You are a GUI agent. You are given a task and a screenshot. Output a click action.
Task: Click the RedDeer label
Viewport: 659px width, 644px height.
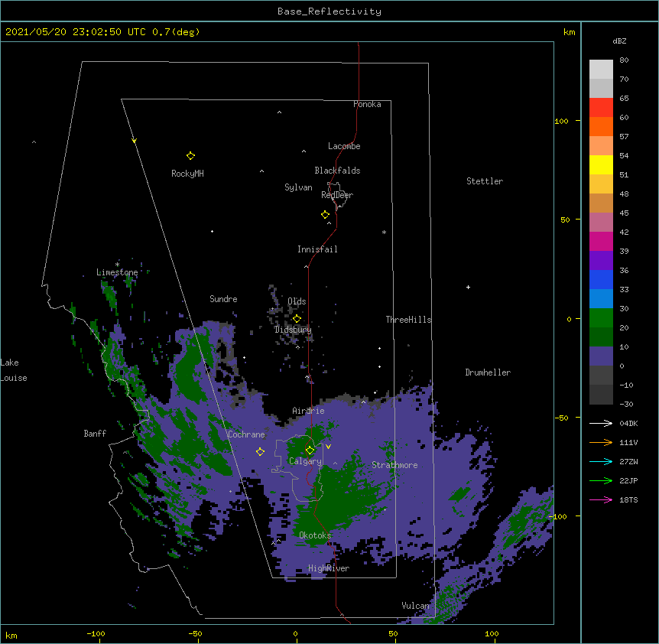tap(337, 195)
